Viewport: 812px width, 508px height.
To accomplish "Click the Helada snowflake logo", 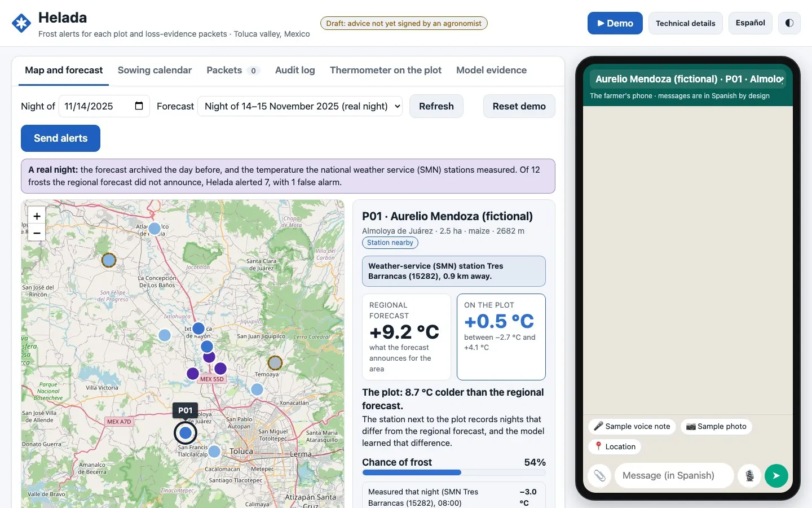I will click(21, 23).
